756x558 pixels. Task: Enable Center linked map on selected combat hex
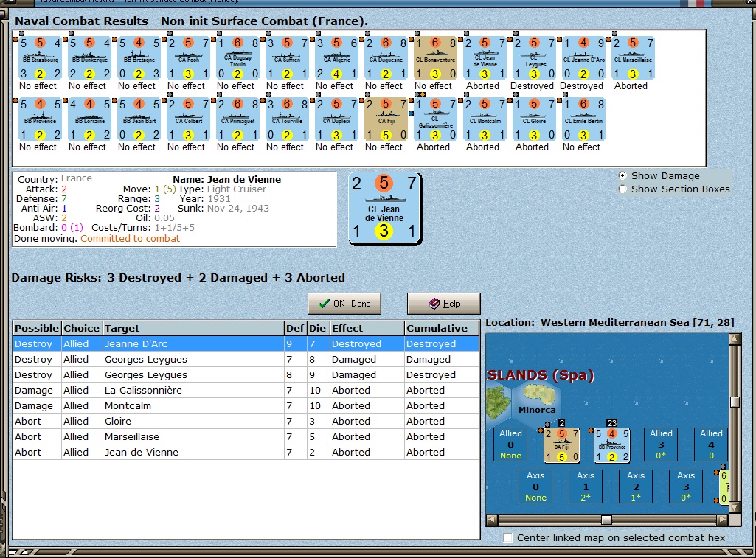[x=507, y=538]
